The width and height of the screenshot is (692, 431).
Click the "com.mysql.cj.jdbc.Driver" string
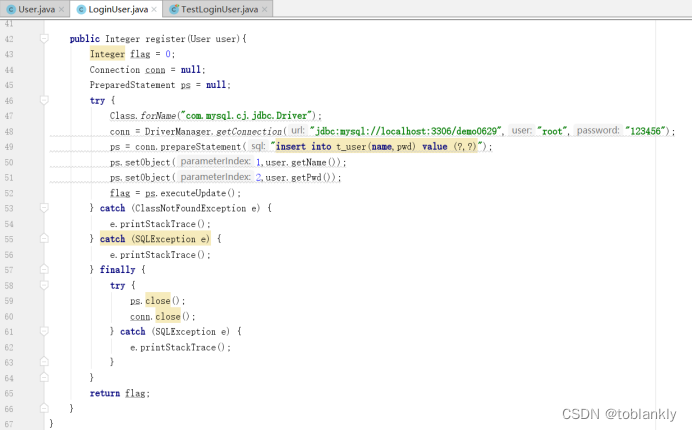pyautogui.click(x=246, y=116)
